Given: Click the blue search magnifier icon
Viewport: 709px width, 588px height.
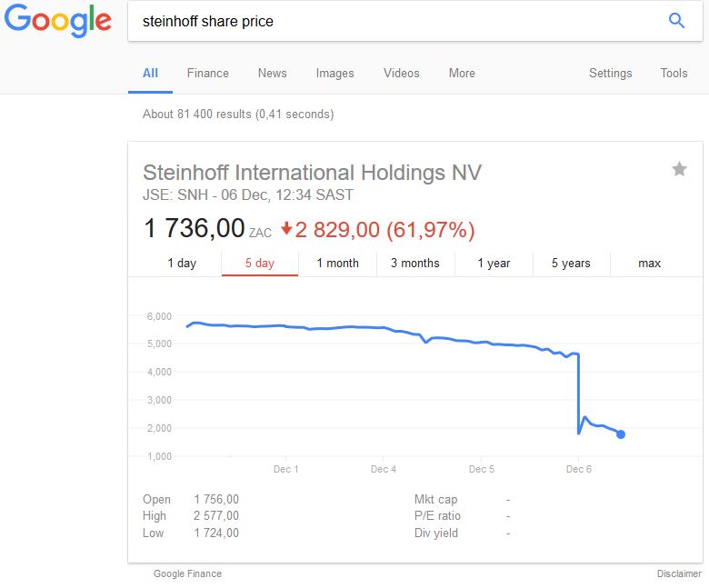Looking at the screenshot, I should pos(676,21).
